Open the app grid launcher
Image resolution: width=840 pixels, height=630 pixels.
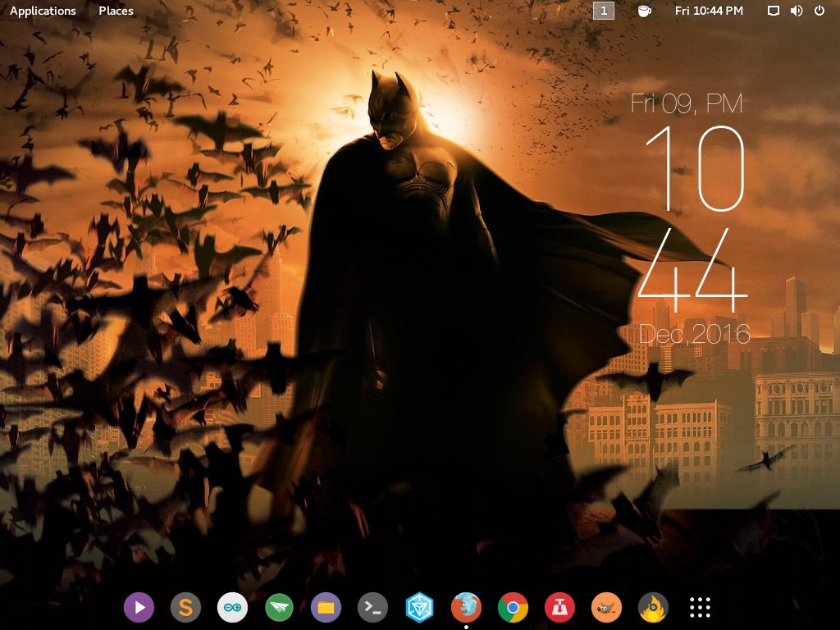coord(699,607)
